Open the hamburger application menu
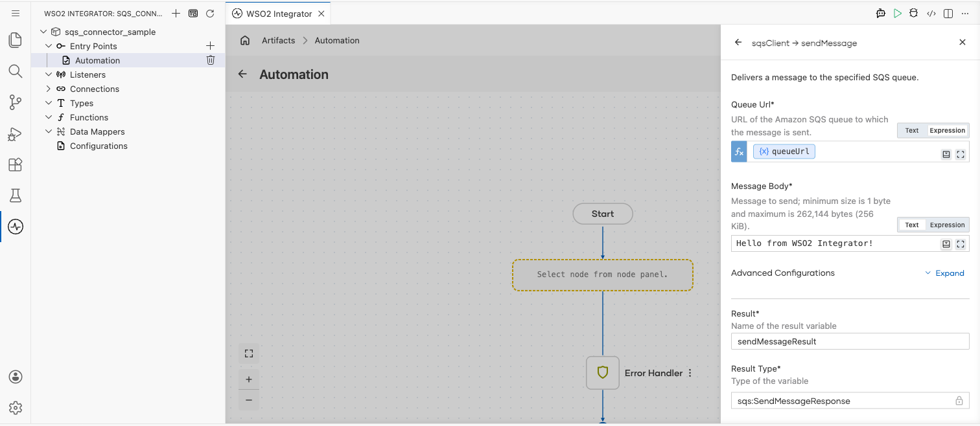The image size is (980, 426). click(x=16, y=13)
